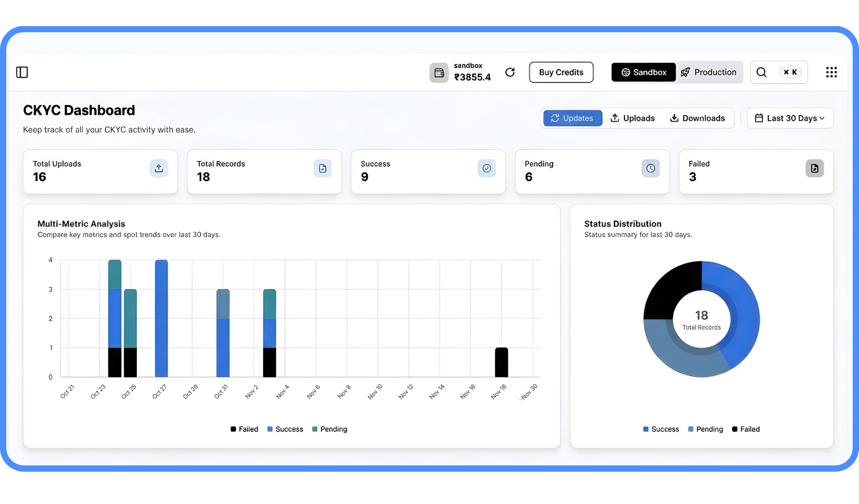Click the Success color swatch in bar legend

pyautogui.click(x=270, y=429)
